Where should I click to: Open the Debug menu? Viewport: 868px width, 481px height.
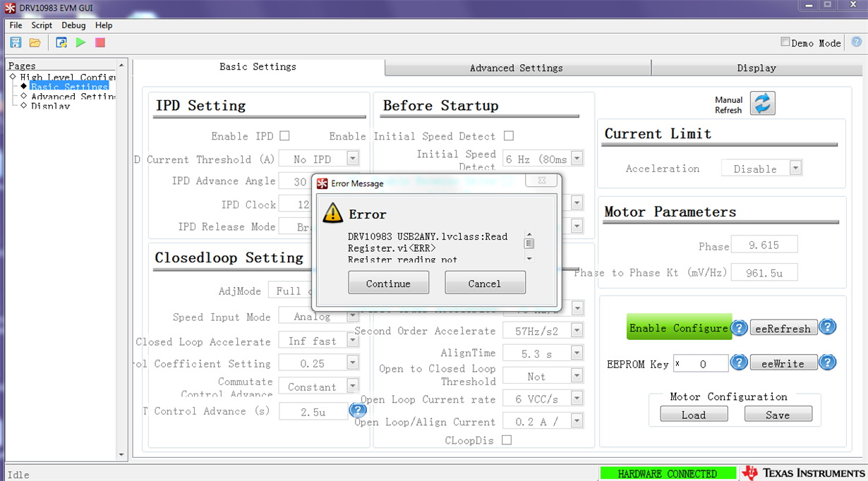point(73,25)
